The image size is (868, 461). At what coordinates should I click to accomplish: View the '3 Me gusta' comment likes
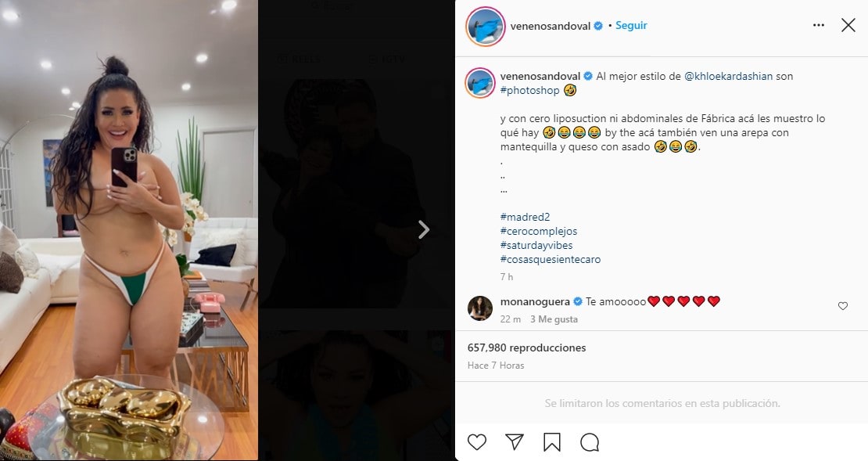pyautogui.click(x=554, y=319)
